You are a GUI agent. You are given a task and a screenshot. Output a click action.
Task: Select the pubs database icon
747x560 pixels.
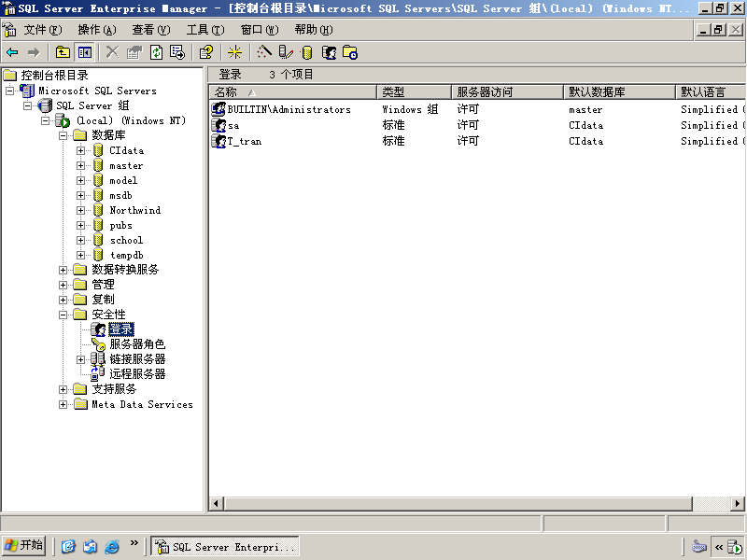coord(98,225)
